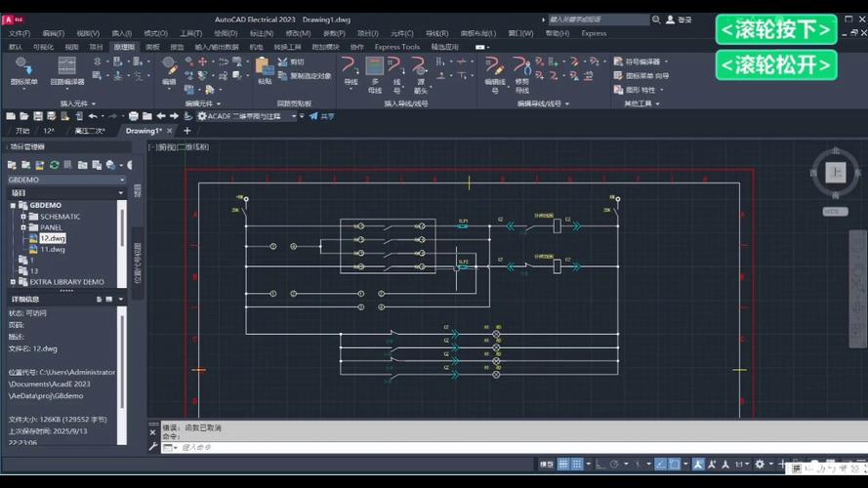Image resolution: width=868 pixels, height=488 pixels.
Task: Click the 登录 sign-in button
Action: coord(680,20)
